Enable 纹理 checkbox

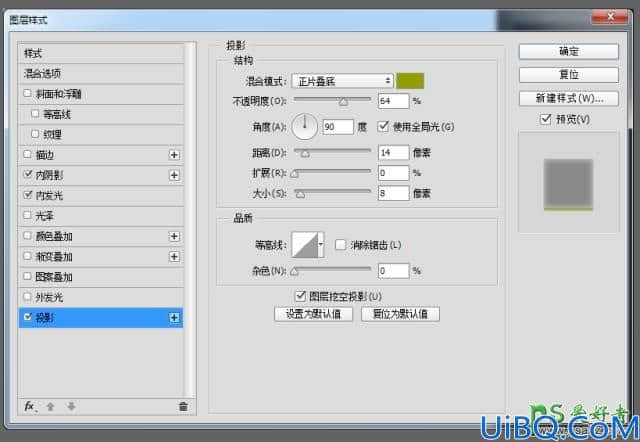click(x=35, y=134)
